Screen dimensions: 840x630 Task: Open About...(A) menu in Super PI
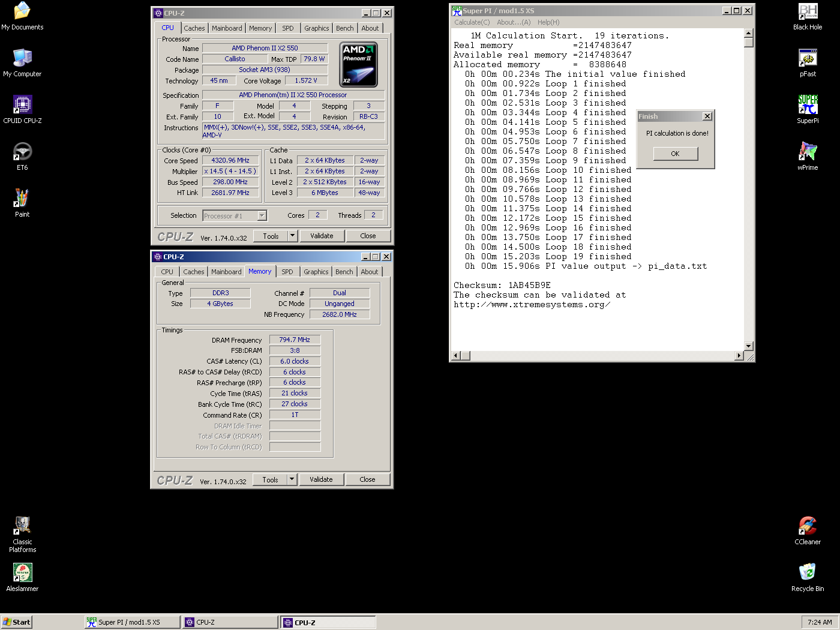[514, 22]
